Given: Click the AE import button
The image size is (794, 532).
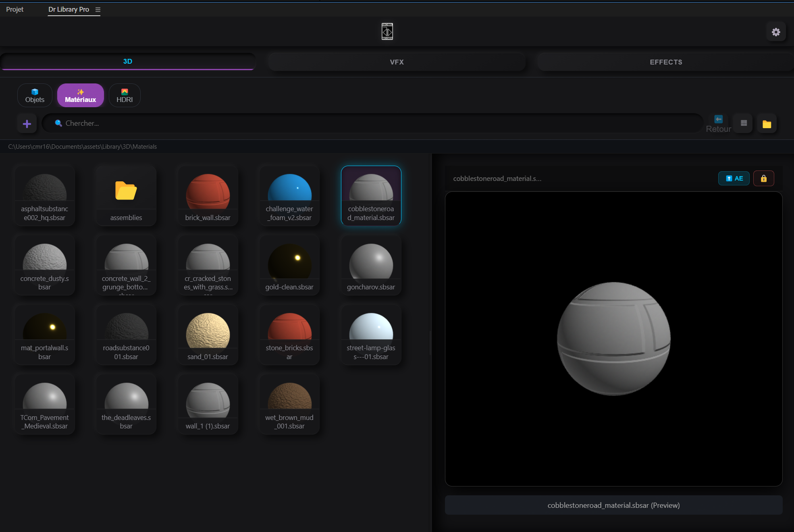Looking at the screenshot, I should (734, 178).
